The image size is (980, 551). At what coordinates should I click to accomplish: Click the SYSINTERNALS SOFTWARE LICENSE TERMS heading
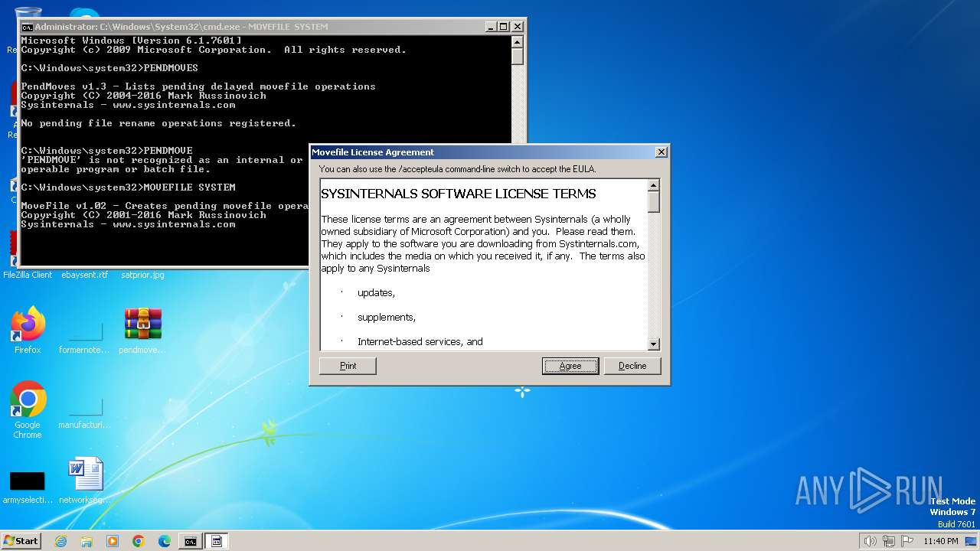pyautogui.click(x=458, y=194)
